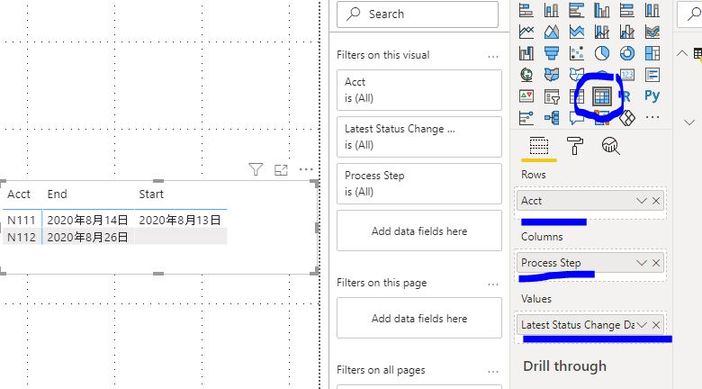The width and height of the screenshot is (702, 389).
Task: Expand the Latest Status Change filter card
Action: [x=419, y=137]
